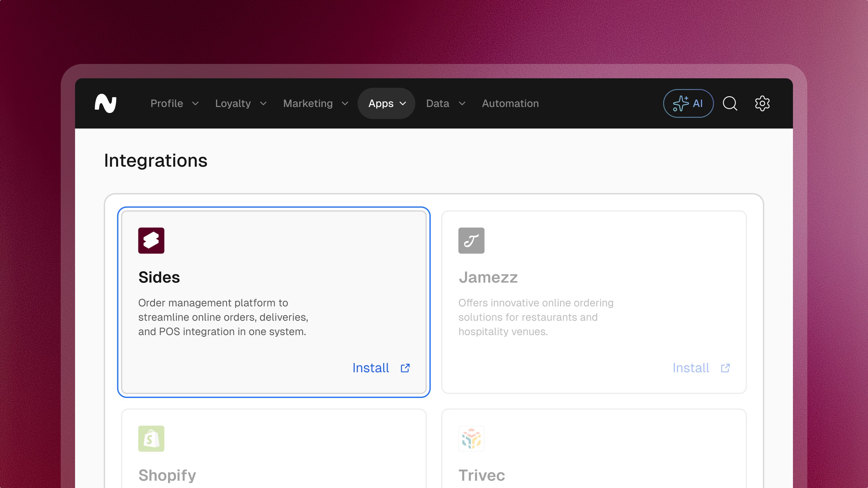Install the Sides integration
Screen dimensions: 868x488
[x=371, y=368]
